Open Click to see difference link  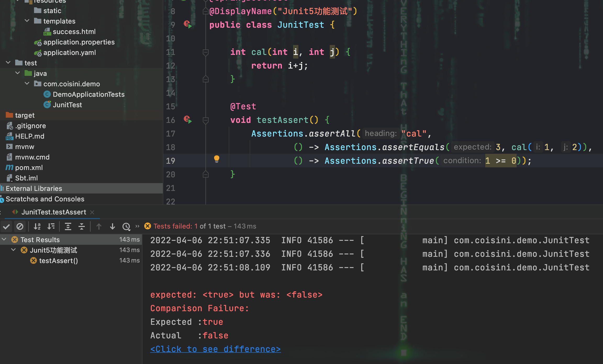pyautogui.click(x=215, y=349)
